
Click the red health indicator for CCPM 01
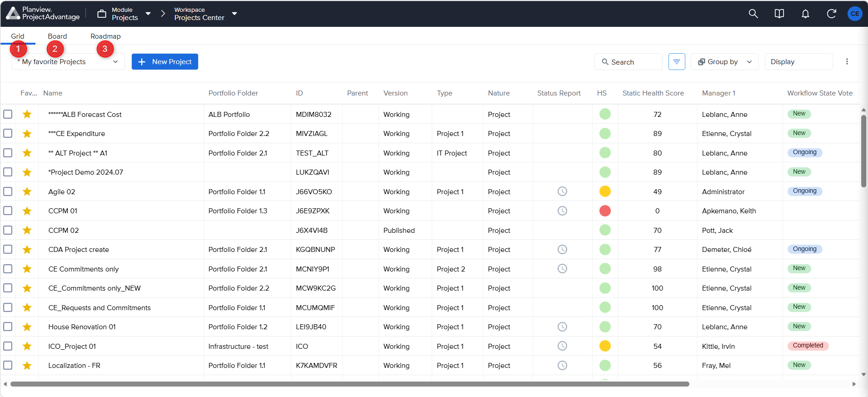click(x=605, y=211)
